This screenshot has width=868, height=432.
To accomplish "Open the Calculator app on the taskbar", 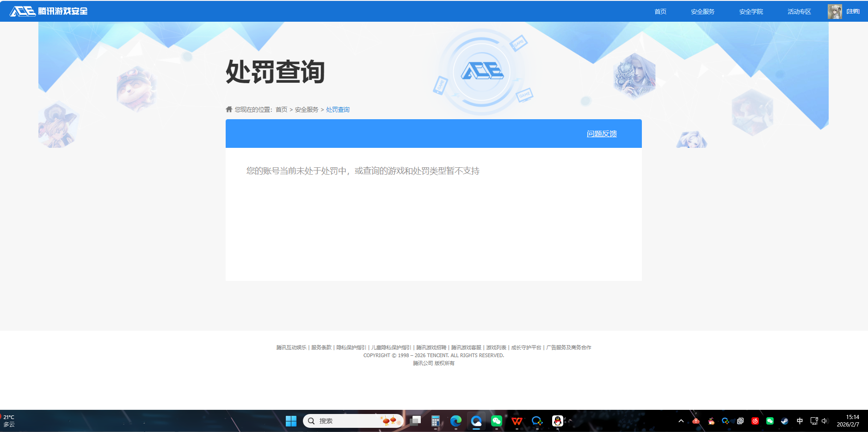I will 435,421.
